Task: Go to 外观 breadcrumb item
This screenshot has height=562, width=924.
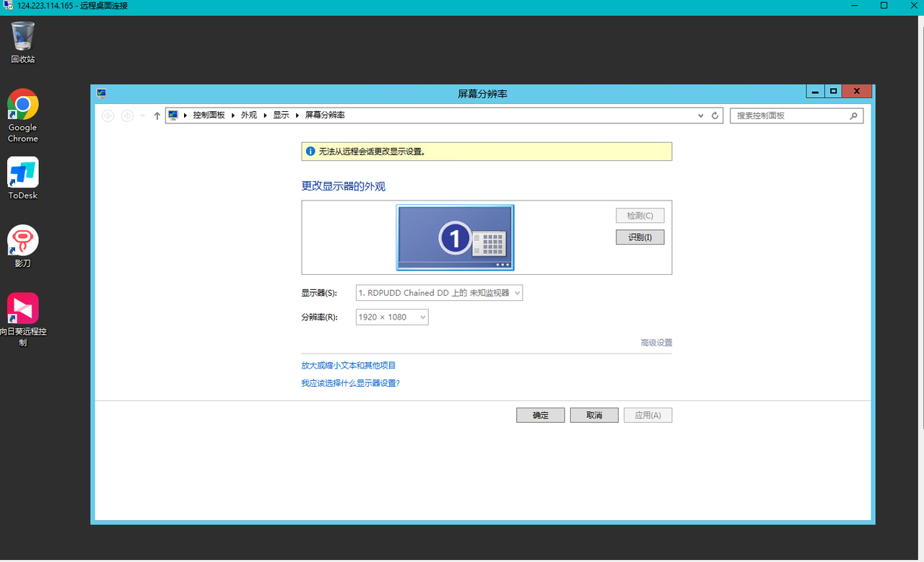Action: coord(248,115)
